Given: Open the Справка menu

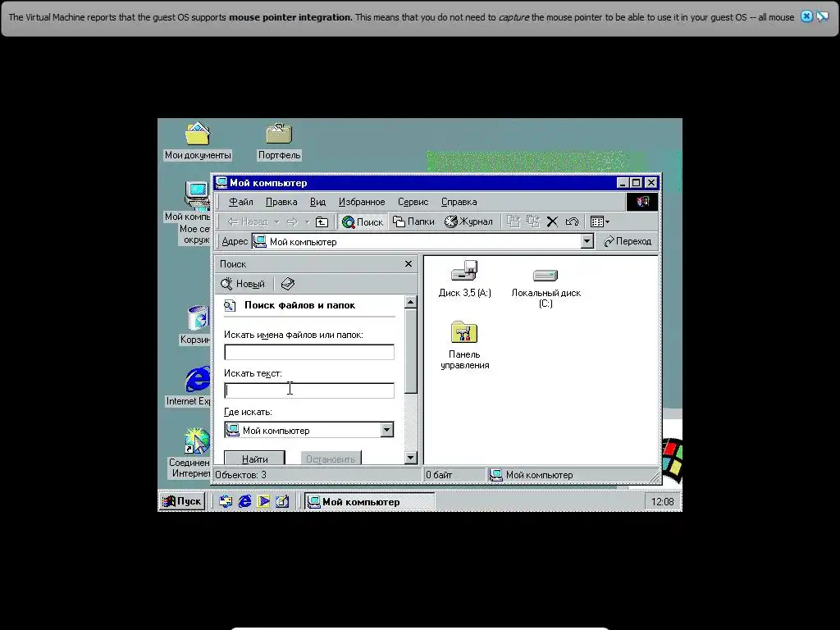Looking at the screenshot, I should pos(459,202).
